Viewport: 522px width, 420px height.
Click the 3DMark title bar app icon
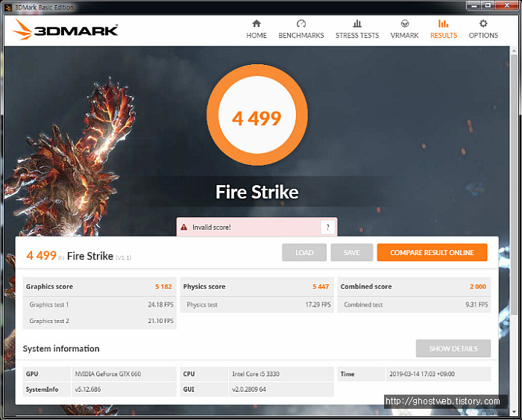[8, 7]
